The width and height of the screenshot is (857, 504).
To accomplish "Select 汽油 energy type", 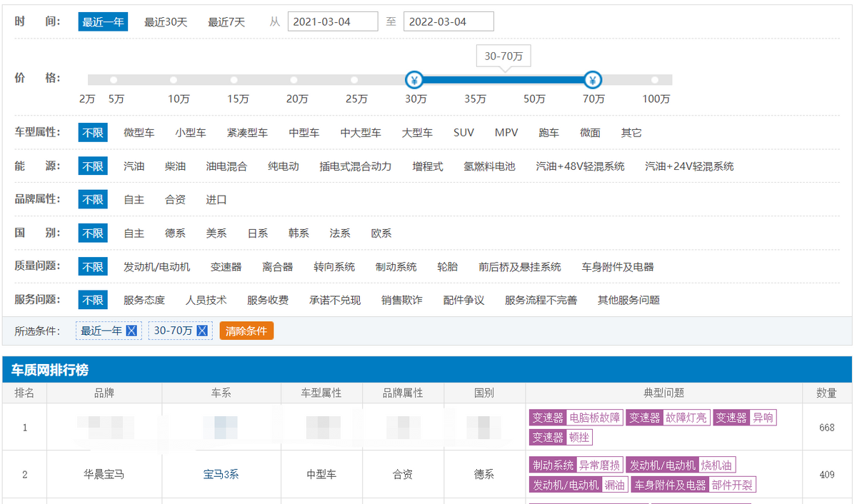I will tap(134, 166).
